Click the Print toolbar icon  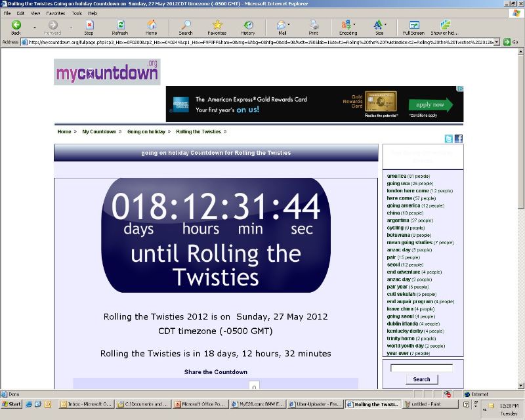tap(314, 25)
